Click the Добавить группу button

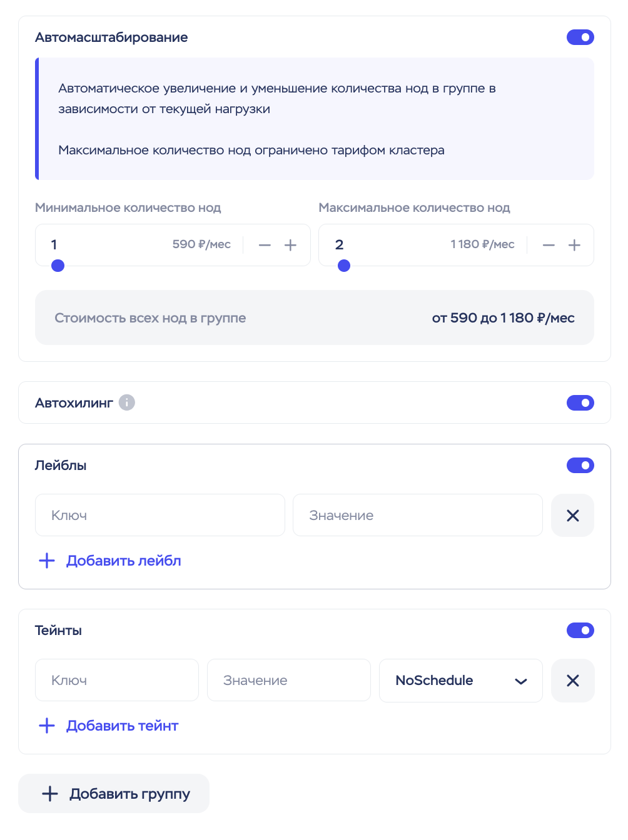tap(114, 794)
